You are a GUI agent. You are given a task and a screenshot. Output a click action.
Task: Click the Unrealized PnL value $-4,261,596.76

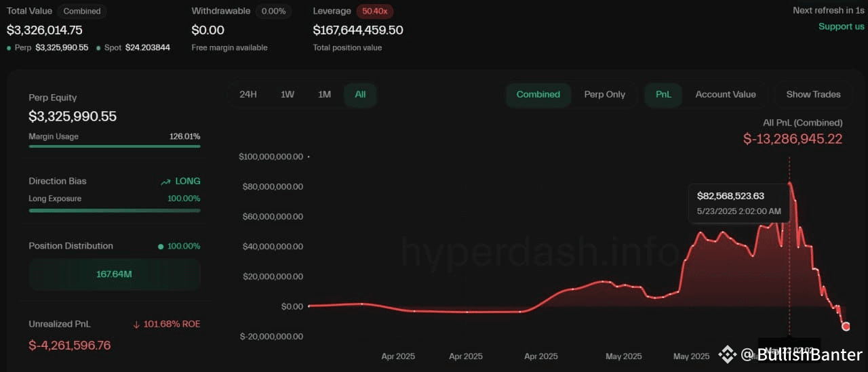tap(70, 346)
